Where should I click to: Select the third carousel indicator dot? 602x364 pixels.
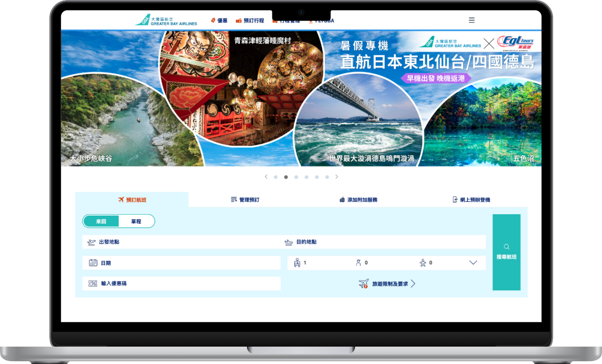(x=296, y=177)
